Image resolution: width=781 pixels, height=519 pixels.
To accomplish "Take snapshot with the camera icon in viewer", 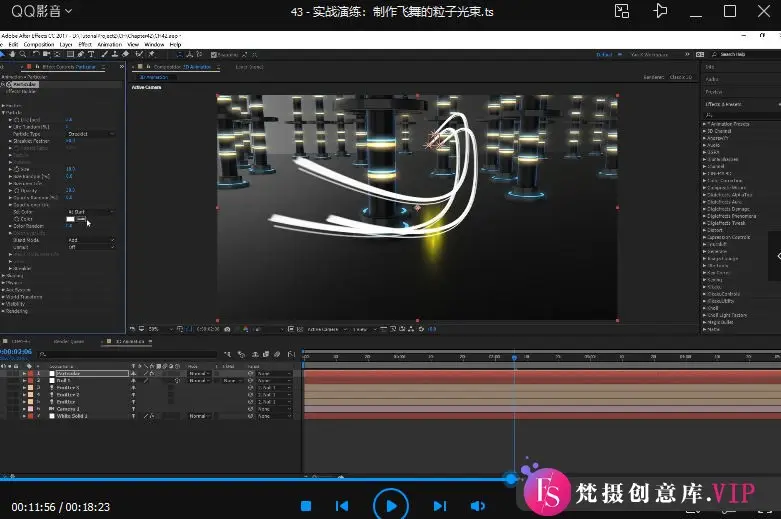I will (227, 329).
